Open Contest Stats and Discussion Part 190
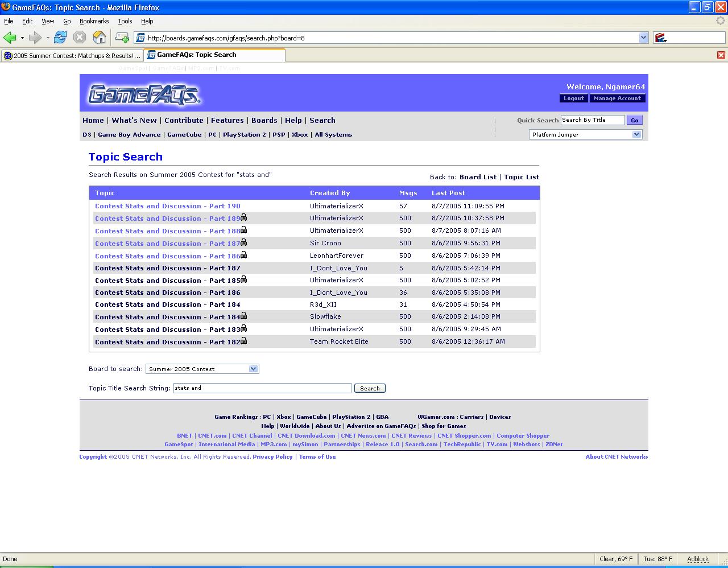Viewport: 728px width, 568px height. point(168,206)
